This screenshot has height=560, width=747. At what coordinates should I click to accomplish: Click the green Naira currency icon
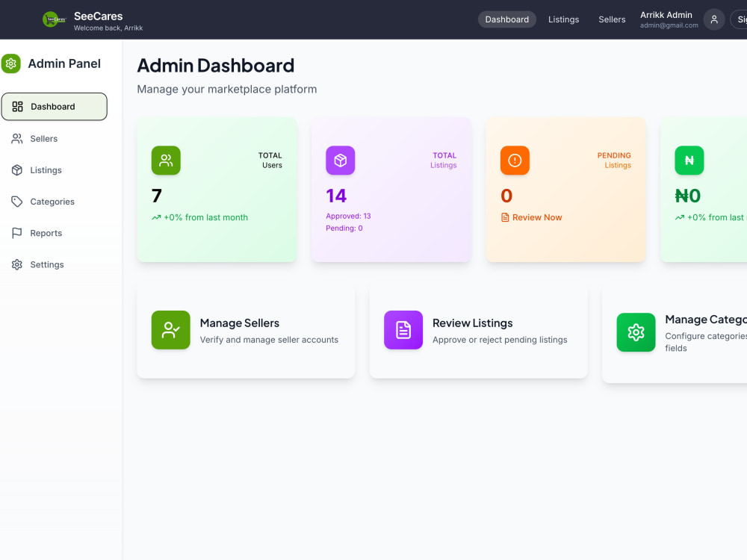[x=689, y=161]
